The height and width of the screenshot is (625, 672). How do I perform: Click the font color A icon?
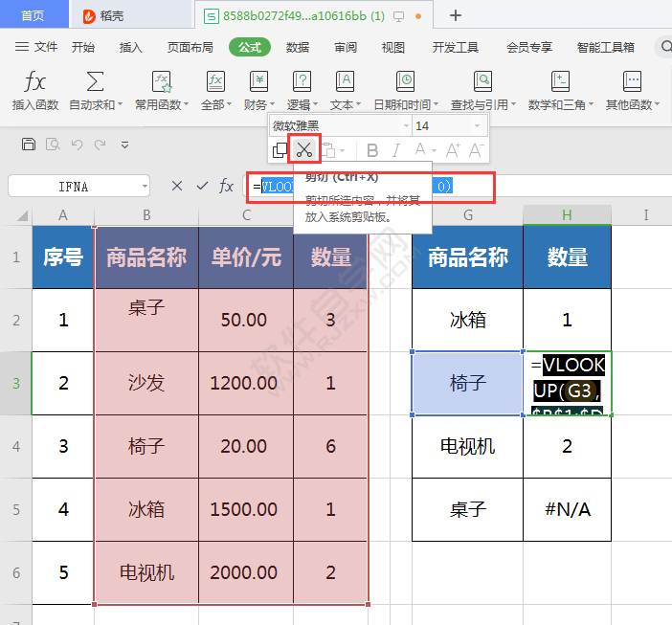click(420, 149)
